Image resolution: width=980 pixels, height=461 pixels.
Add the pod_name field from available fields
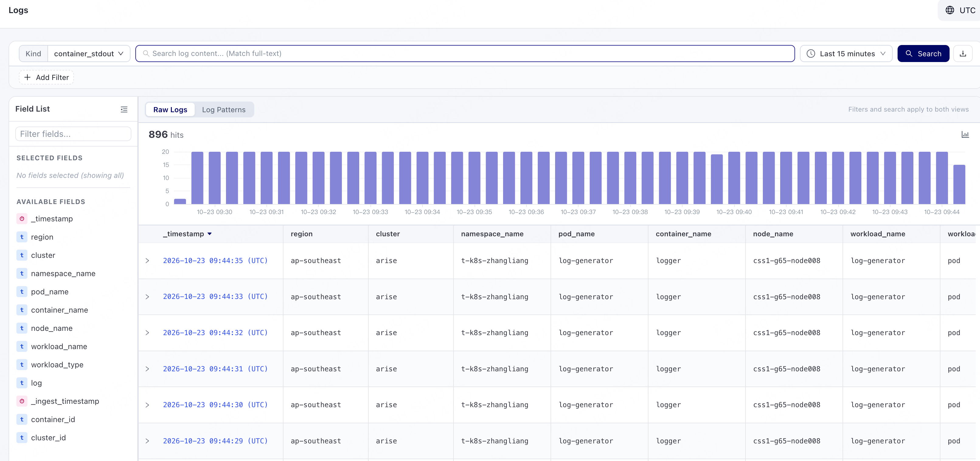[50, 292]
